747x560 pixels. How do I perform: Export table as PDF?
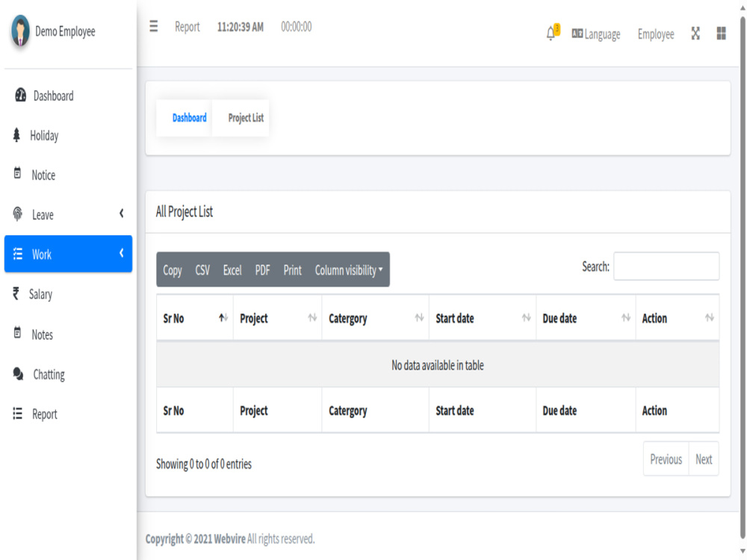tap(262, 270)
